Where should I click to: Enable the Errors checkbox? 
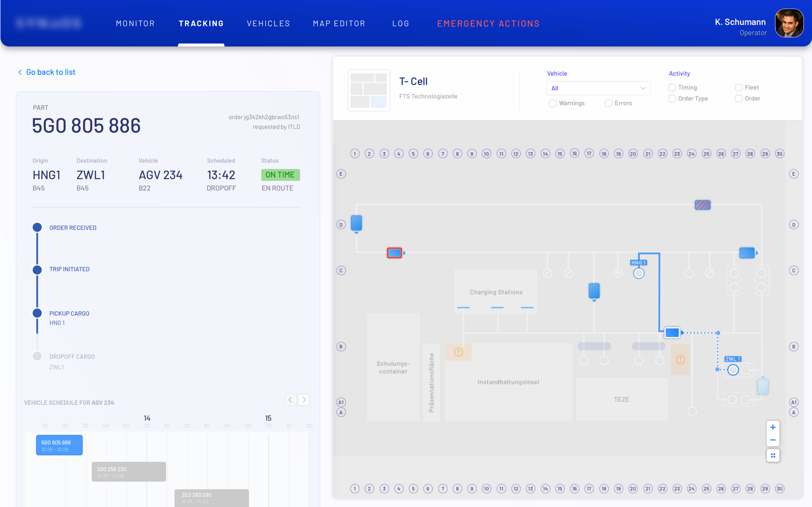coord(608,103)
